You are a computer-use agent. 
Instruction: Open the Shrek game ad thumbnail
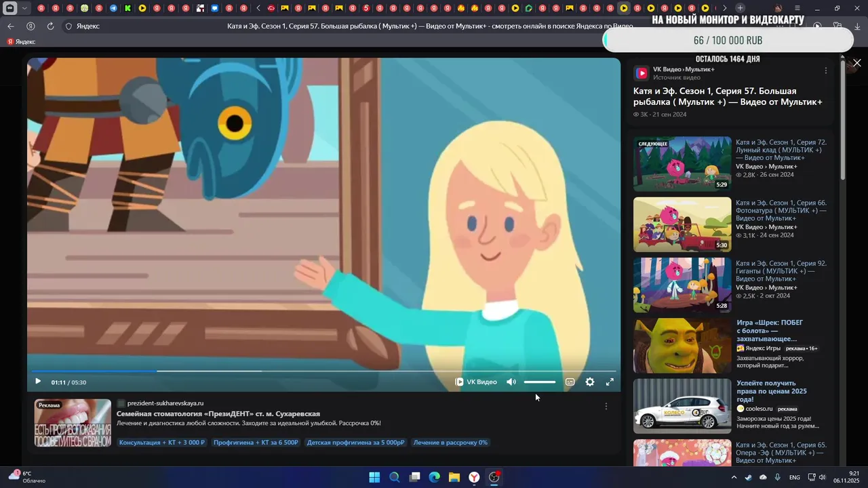pyautogui.click(x=682, y=346)
